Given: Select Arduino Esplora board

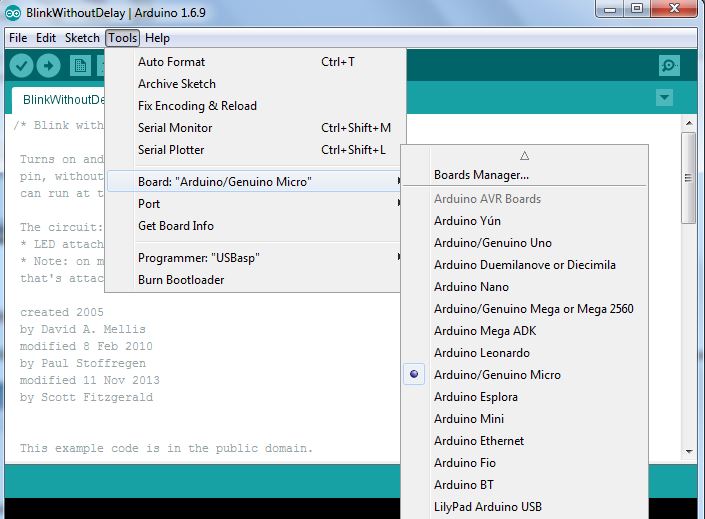Looking at the screenshot, I should [x=525, y=397].
